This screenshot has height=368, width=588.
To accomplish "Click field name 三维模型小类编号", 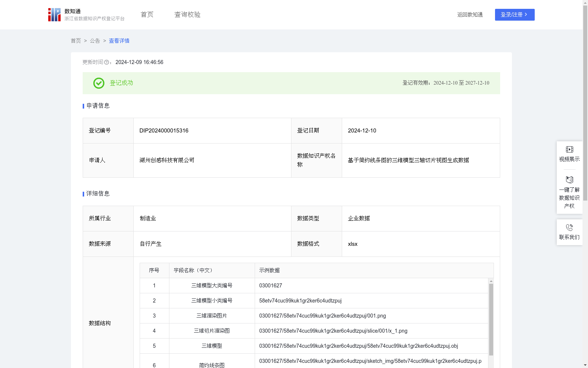I will (212, 301).
